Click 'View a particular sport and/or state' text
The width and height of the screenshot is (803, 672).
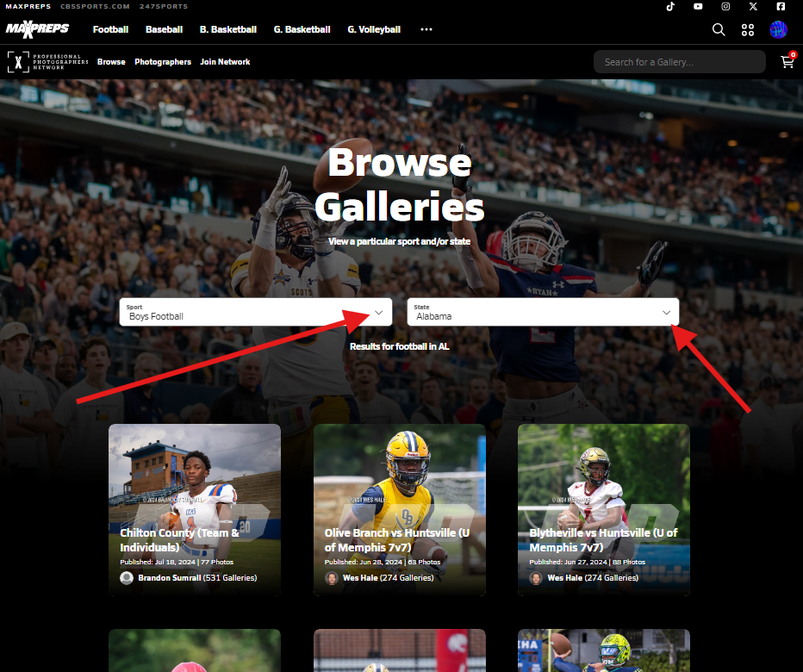[400, 241]
